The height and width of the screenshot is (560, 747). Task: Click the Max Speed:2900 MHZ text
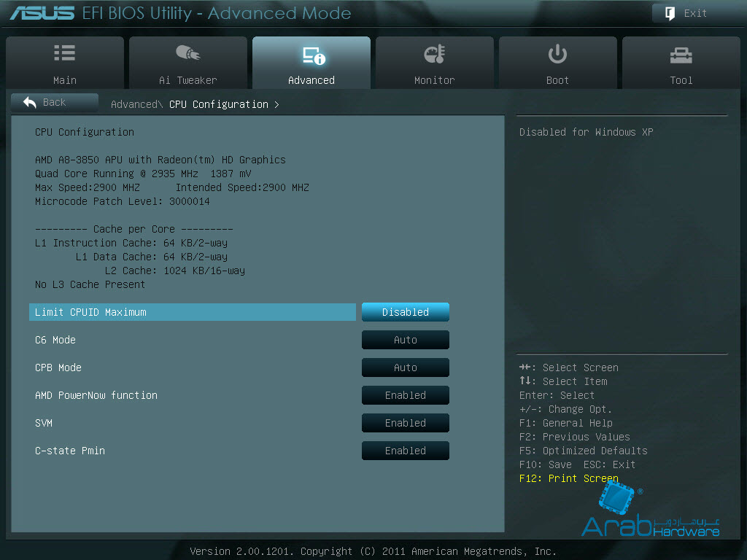click(88, 187)
